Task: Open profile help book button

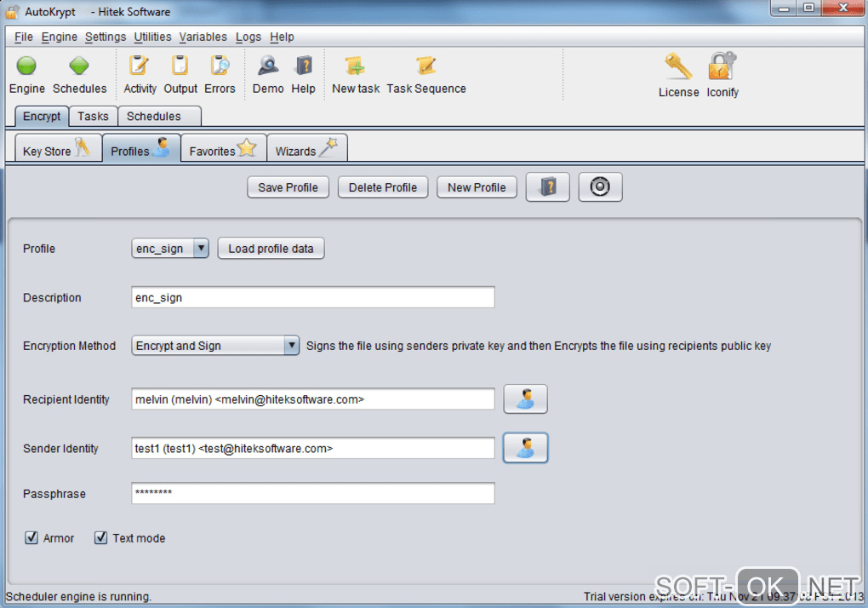Action: click(547, 187)
